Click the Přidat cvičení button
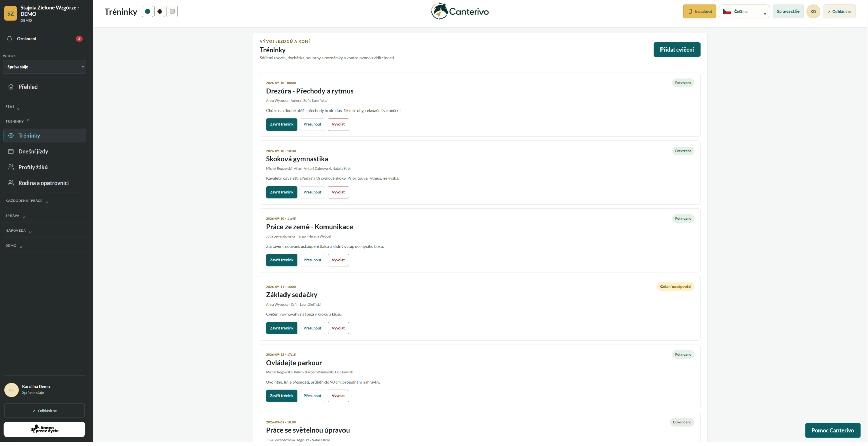This screenshot has height=446, width=868. pos(677,50)
